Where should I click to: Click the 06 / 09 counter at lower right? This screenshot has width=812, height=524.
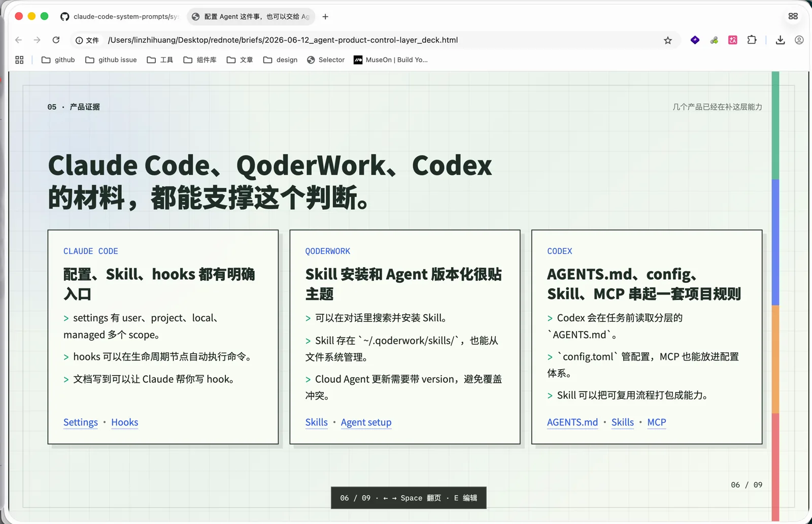point(747,485)
